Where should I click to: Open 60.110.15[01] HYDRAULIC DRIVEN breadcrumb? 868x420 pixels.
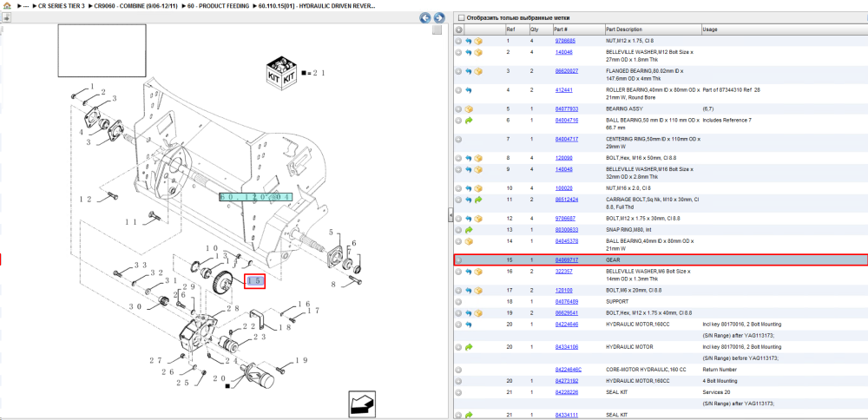tap(316, 5)
